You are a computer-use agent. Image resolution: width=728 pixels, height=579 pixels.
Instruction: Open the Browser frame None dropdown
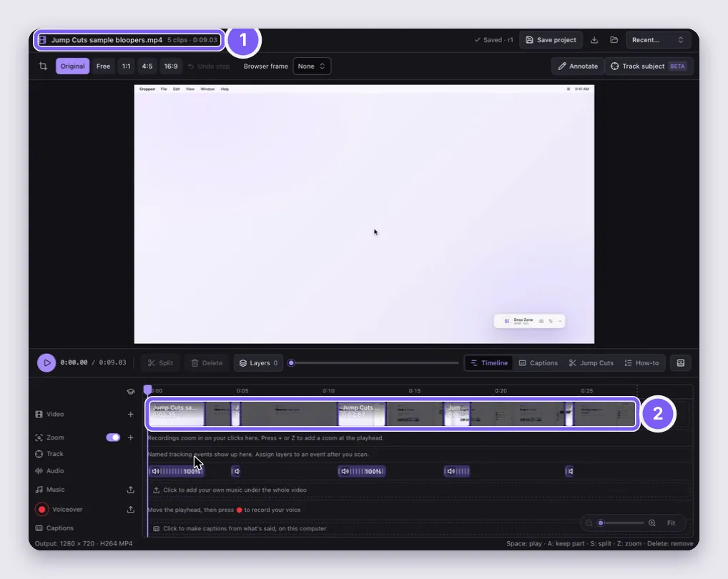(312, 66)
